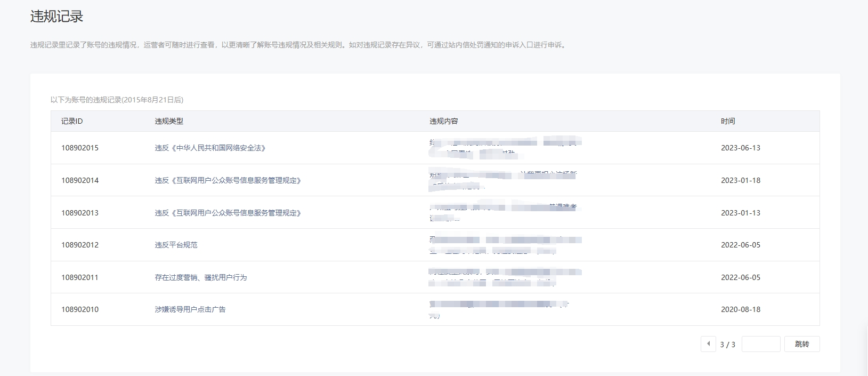Click date 2022-06-05 in row 108902012

click(x=741, y=245)
